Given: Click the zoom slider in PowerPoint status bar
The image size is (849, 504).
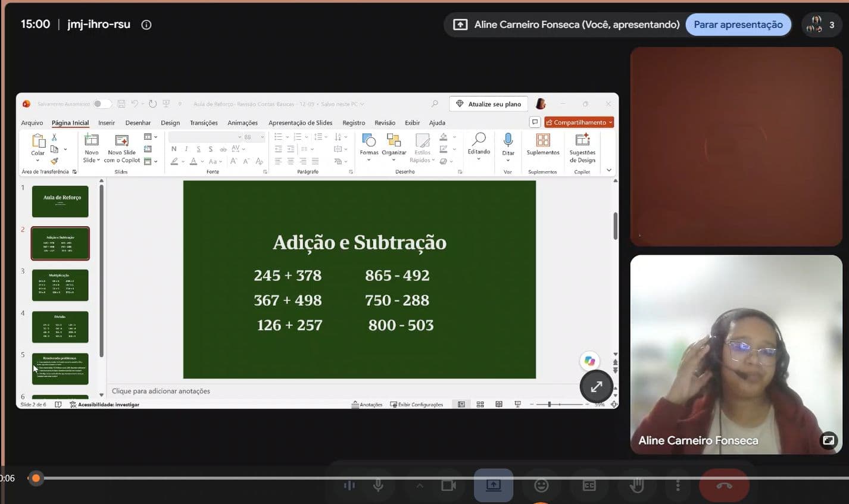Looking at the screenshot, I should tap(558, 404).
